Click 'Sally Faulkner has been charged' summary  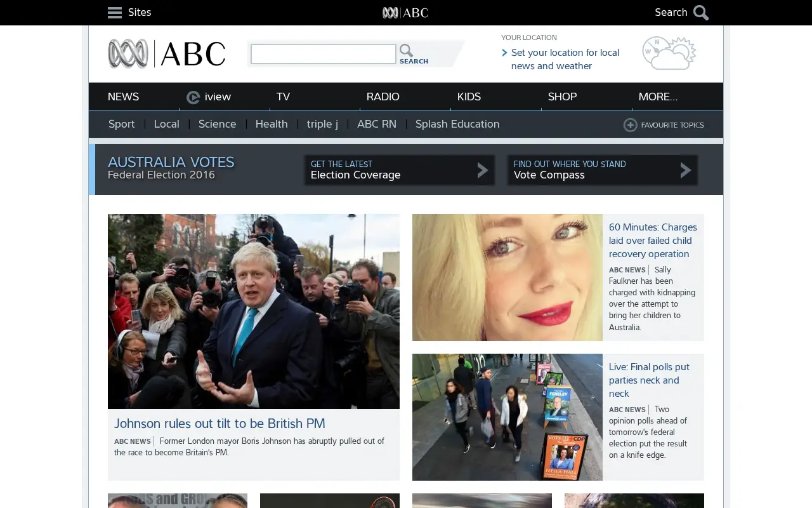[x=652, y=298]
